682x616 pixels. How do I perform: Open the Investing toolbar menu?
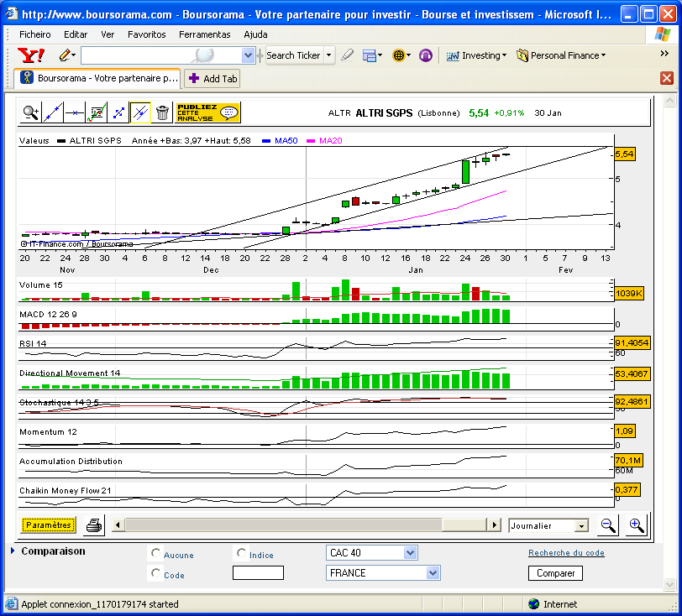[476, 55]
